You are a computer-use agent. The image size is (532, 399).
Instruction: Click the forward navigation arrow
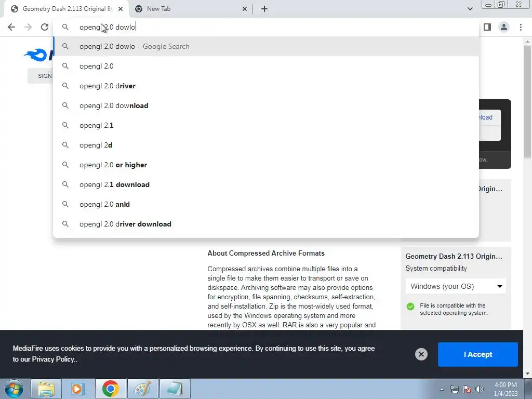[x=28, y=27]
